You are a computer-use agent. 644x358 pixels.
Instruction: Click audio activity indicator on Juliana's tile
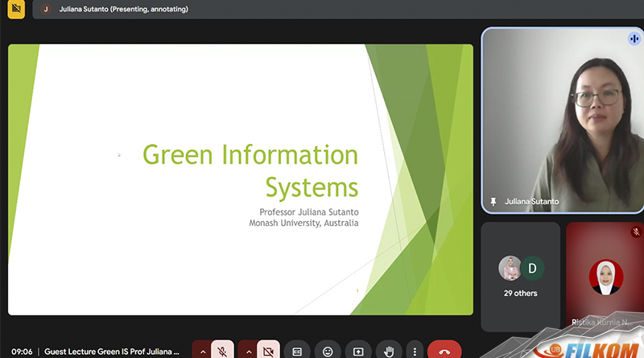[634, 39]
